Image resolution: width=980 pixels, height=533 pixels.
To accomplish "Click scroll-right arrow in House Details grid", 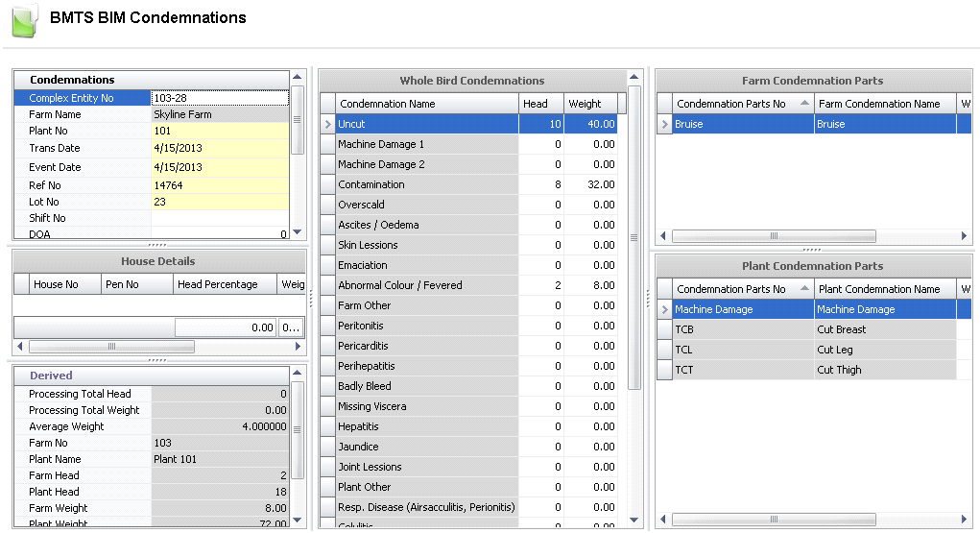I will click(298, 347).
